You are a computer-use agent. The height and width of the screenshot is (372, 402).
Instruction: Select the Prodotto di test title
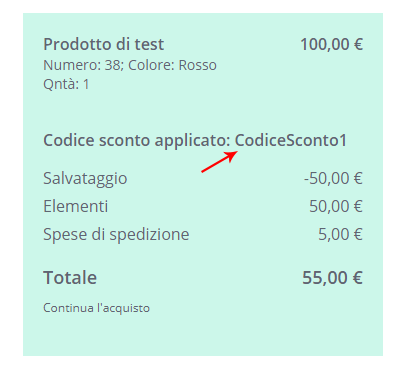tap(104, 44)
